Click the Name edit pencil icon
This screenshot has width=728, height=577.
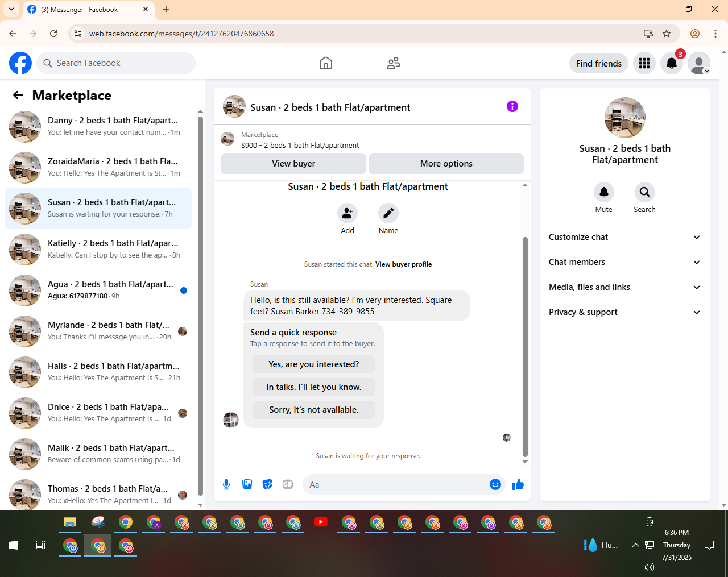click(x=388, y=213)
